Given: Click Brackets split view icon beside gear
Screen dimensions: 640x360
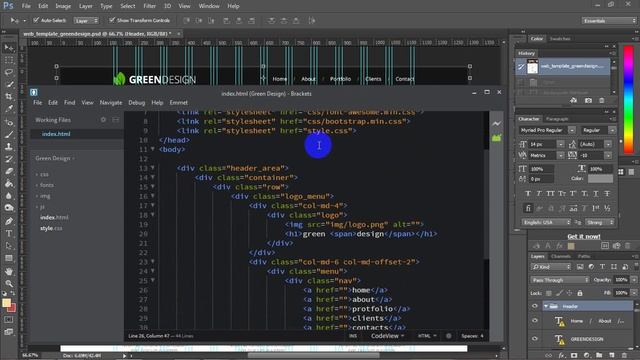Looking at the screenshot, I should coord(116,120).
